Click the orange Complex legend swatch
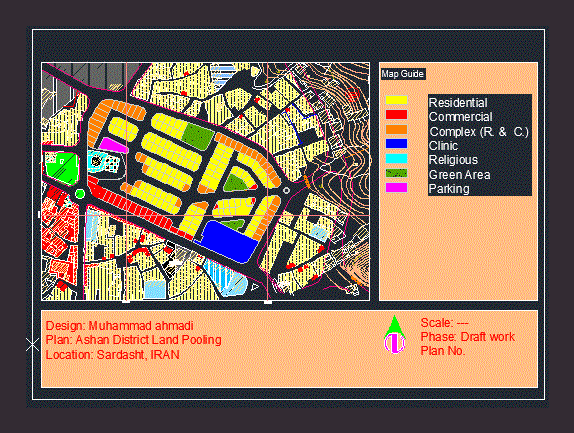Screen dimensions: 574x433 pos(396,130)
